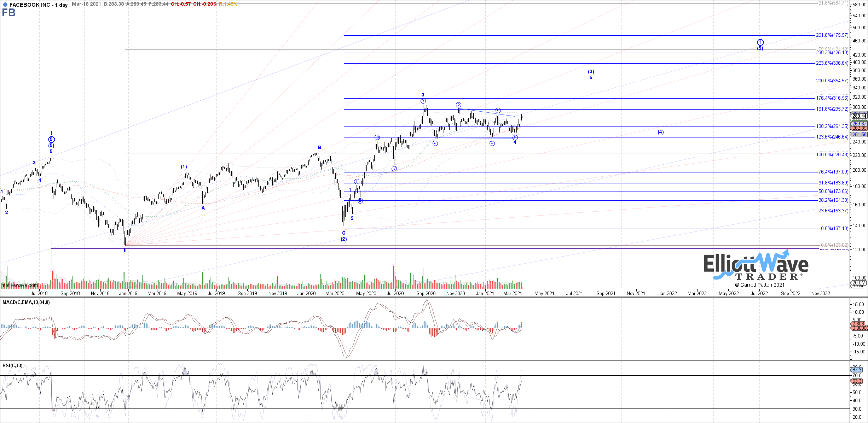The height and width of the screenshot is (423, 868).
Task: Select the 223.6%(396.64) Fibonacci label
Action: (832, 63)
